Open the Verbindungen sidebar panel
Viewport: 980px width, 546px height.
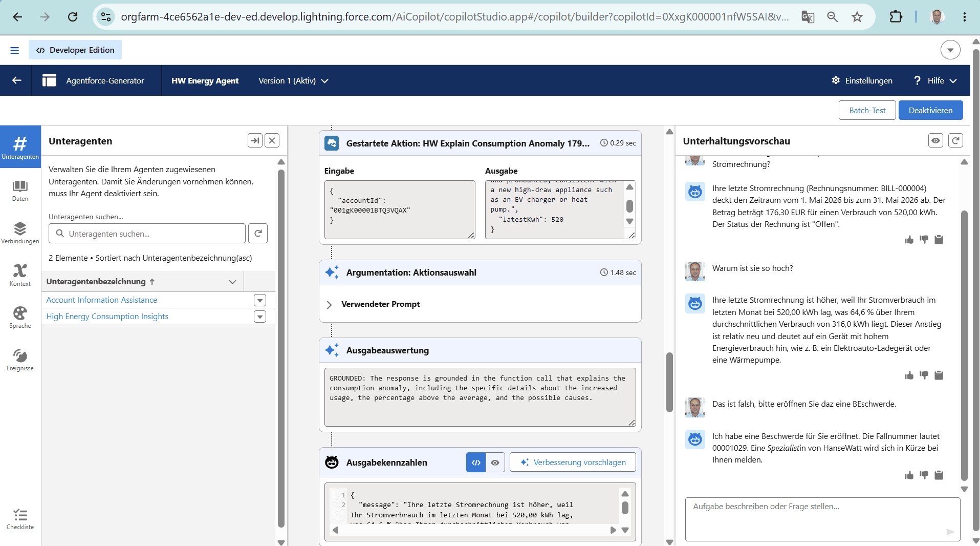point(20,233)
